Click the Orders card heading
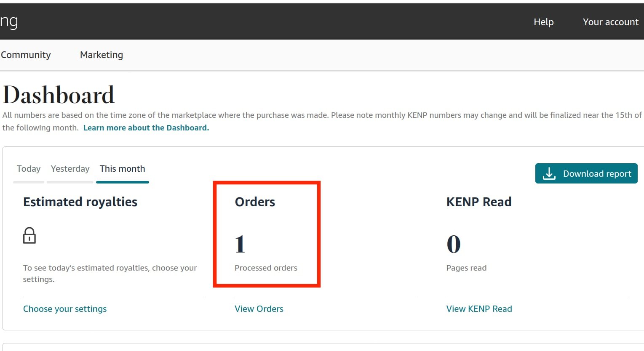 255,202
